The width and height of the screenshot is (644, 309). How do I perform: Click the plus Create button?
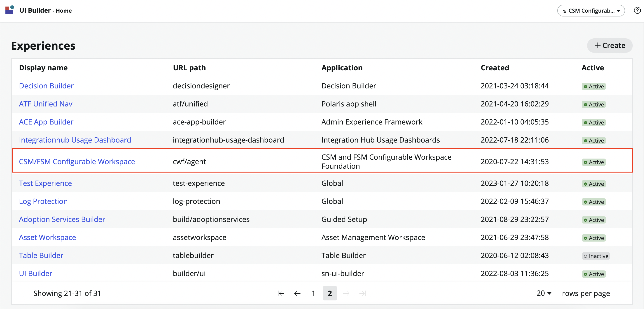point(609,46)
